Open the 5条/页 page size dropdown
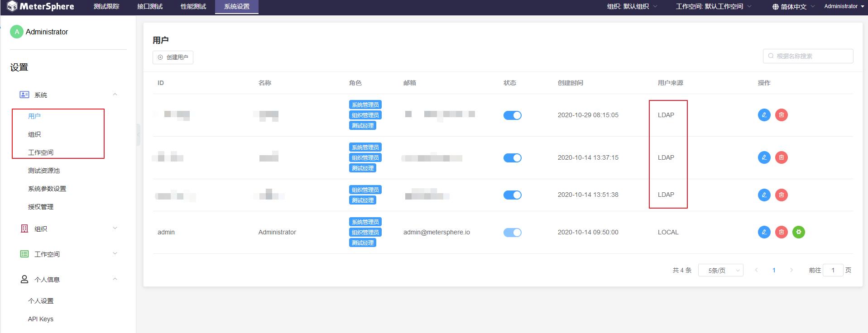This screenshot has height=333, width=868. point(720,270)
